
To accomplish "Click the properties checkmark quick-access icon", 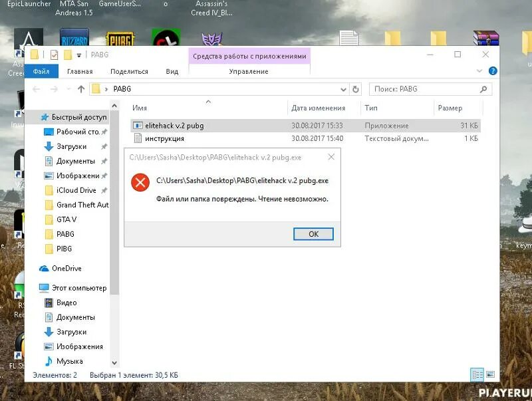I will tap(54, 55).
